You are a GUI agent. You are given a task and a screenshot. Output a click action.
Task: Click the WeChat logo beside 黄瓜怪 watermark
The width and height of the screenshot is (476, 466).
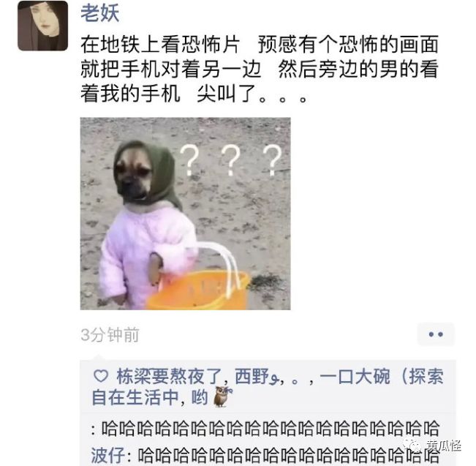413,446
